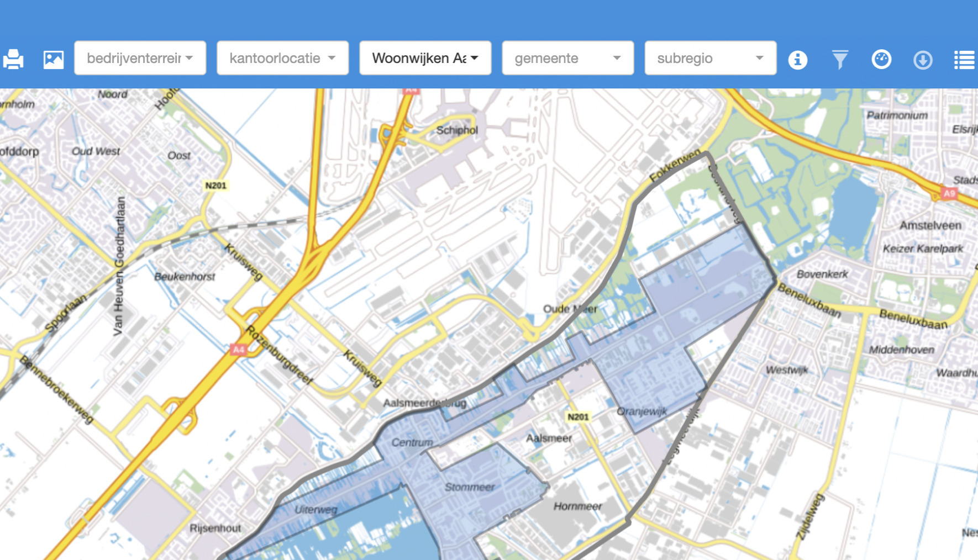Click the A9 highway shield on the map
This screenshot has width=978, height=560.
pyautogui.click(x=949, y=193)
